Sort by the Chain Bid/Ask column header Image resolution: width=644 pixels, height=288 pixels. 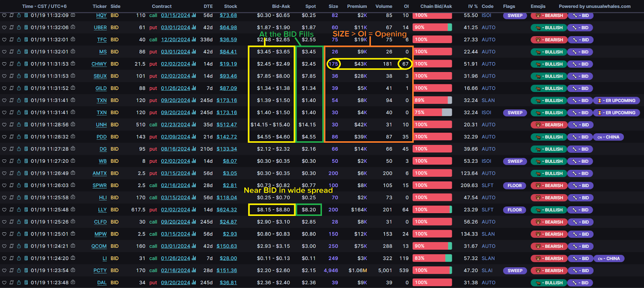436,6
